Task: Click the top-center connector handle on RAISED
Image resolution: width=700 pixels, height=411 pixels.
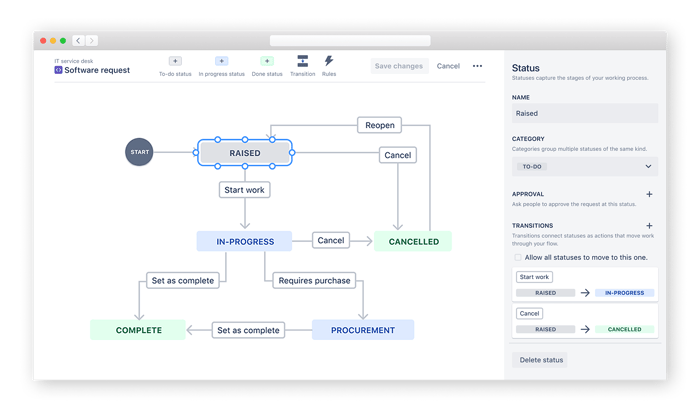Action: tap(245, 140)
